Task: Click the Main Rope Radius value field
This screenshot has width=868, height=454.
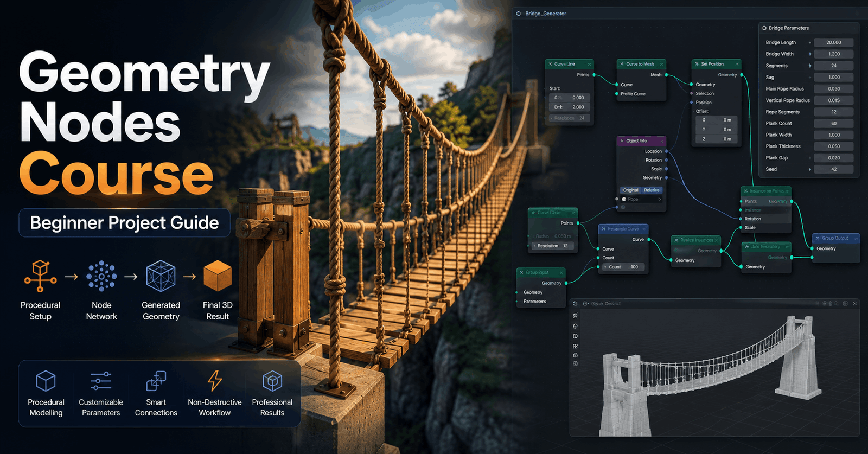Action: pos(834,89)
